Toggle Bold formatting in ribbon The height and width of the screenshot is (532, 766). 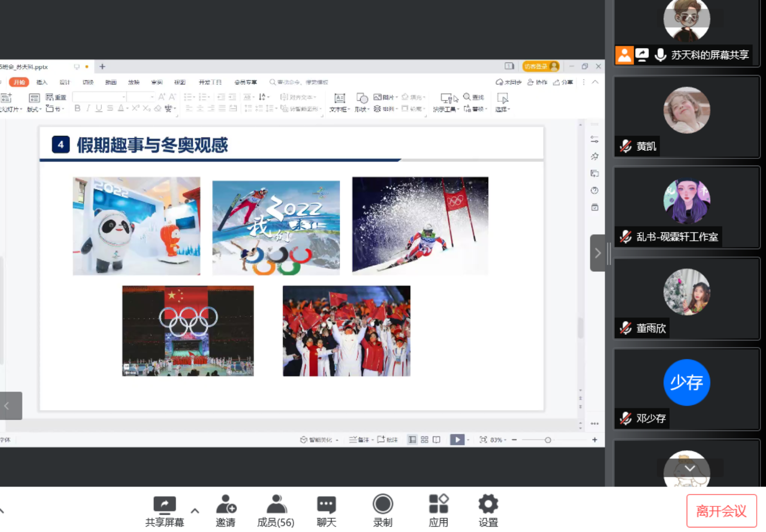(77, 108)
